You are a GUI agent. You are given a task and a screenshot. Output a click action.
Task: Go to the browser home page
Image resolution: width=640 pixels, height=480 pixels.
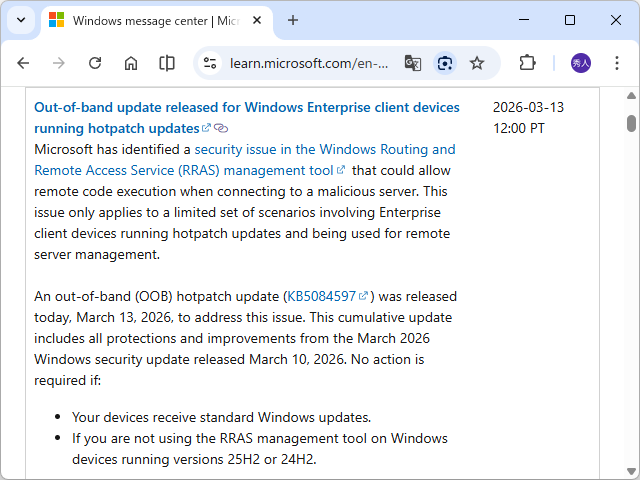(131, 63)
